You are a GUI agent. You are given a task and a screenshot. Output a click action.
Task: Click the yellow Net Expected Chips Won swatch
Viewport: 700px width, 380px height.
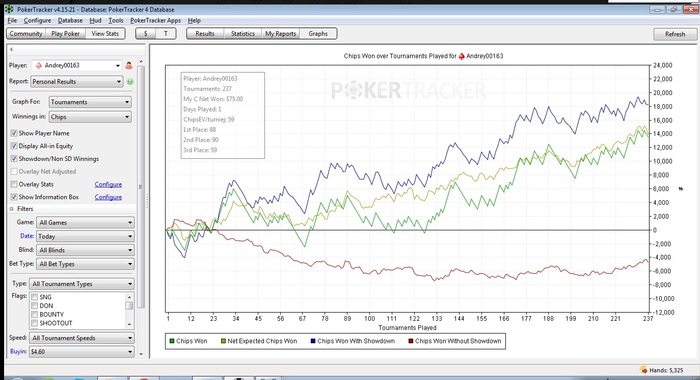(223, 341)
